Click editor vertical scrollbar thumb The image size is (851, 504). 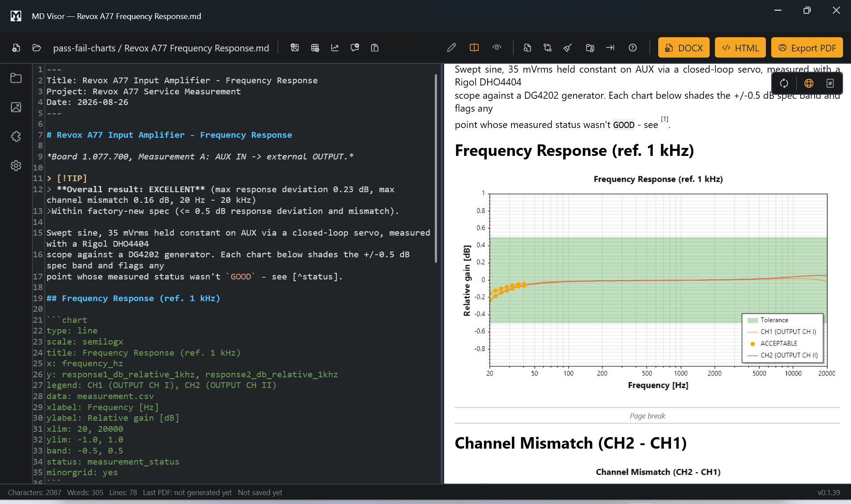[436, 168]
